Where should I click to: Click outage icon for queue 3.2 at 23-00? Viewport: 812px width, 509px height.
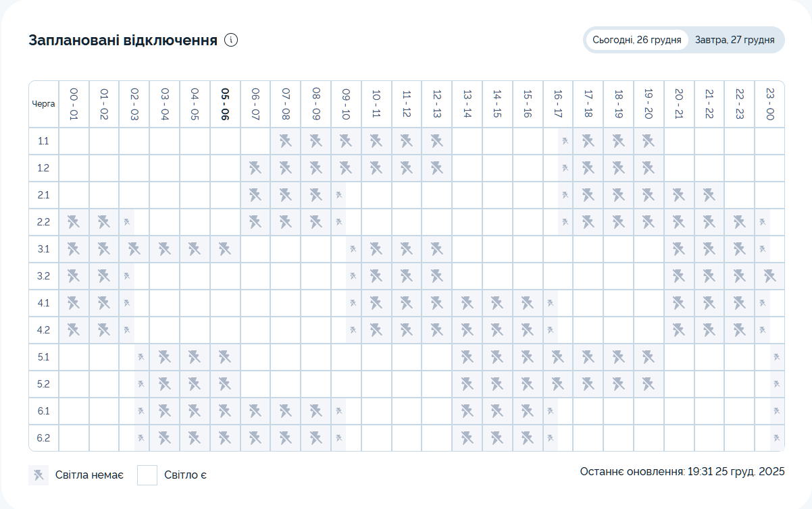[x=769, y=276]
